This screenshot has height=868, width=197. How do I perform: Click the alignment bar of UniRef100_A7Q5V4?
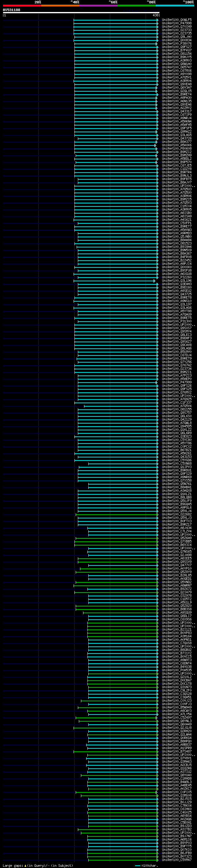(x=121, y=406)
